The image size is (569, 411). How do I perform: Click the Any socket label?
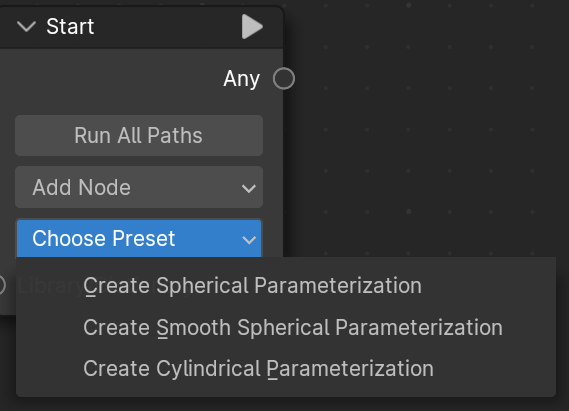242,79
